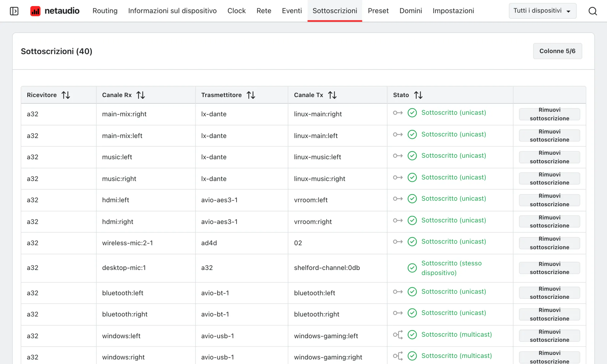
Task: Sort by Canale Tx arrows
Action: point(332,95)
